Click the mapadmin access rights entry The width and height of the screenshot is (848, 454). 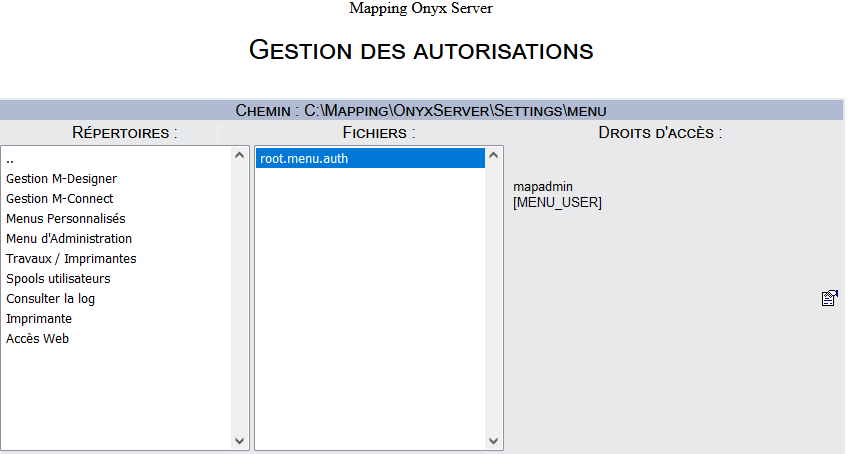point(543,187)
